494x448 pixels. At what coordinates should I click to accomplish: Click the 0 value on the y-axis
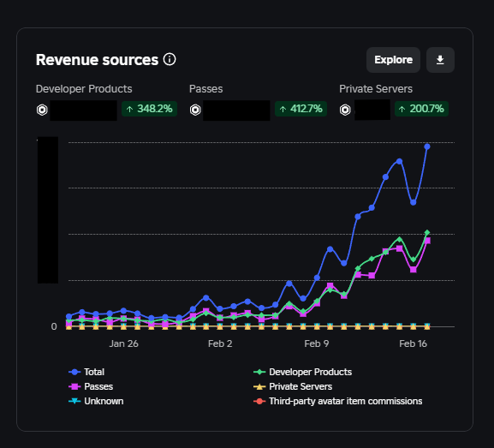[54, 326]
